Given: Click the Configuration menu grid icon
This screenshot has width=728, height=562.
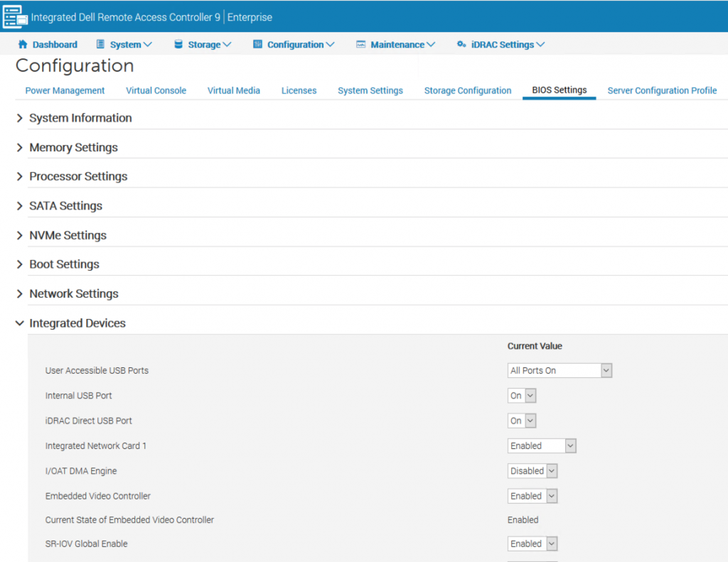Looking at the screenshot, I should click(257, 45).
